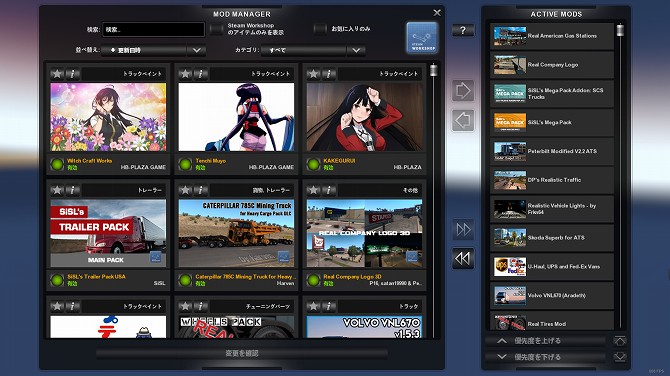Image resolution: width=670 pixels, height=376 pixels.
Task: Toggle green status of Tenchi Muyo mod
Action: [x=185, y=164]
